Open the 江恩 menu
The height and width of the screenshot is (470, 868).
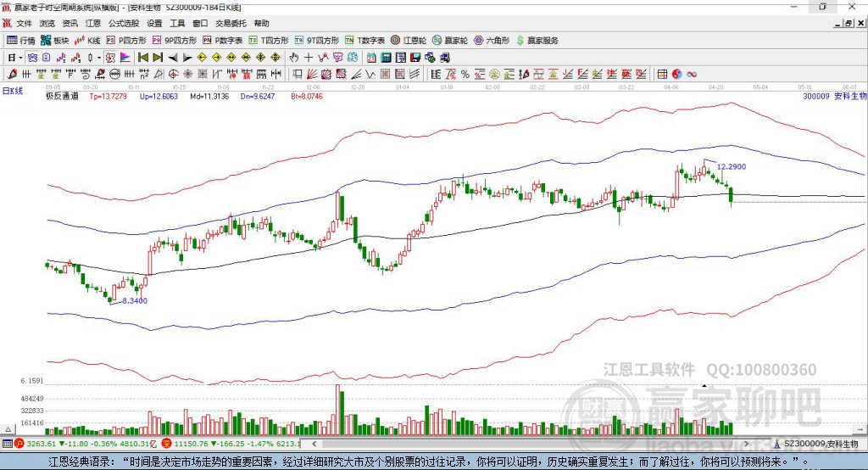93,23
